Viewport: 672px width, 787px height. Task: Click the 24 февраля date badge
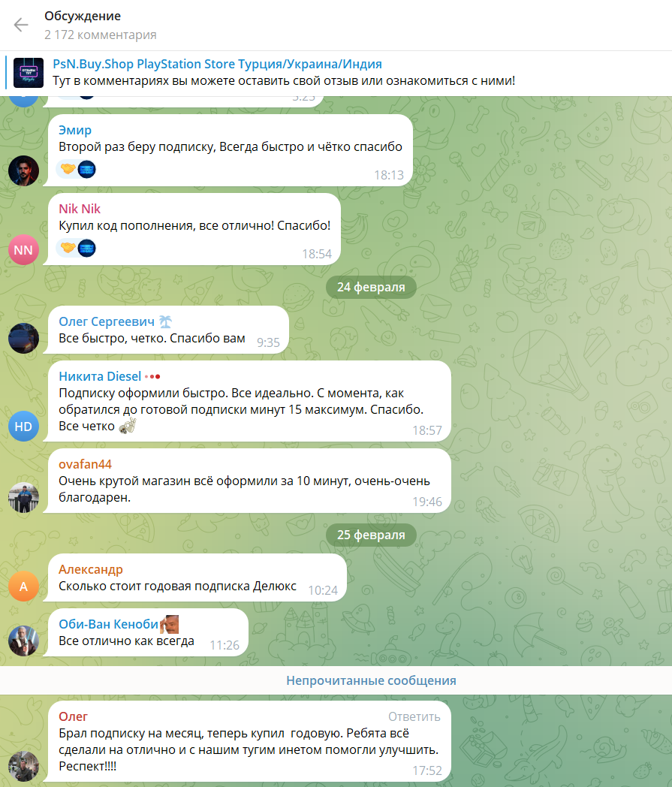pos(371,287)
